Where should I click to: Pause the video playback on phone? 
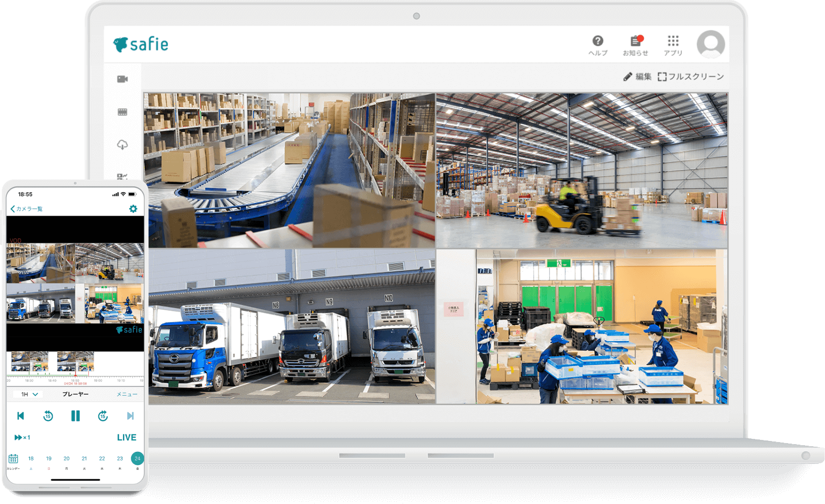pos(76,416)
